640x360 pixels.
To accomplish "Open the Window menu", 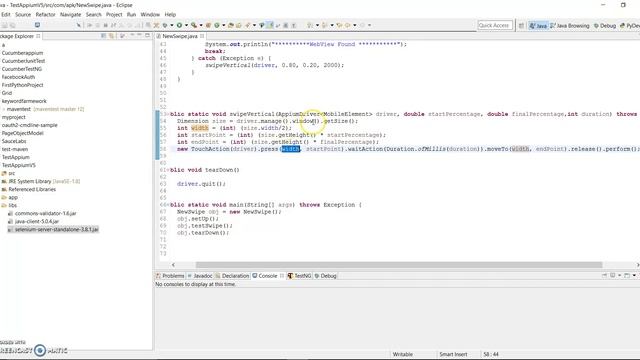I will coord(150,14).
